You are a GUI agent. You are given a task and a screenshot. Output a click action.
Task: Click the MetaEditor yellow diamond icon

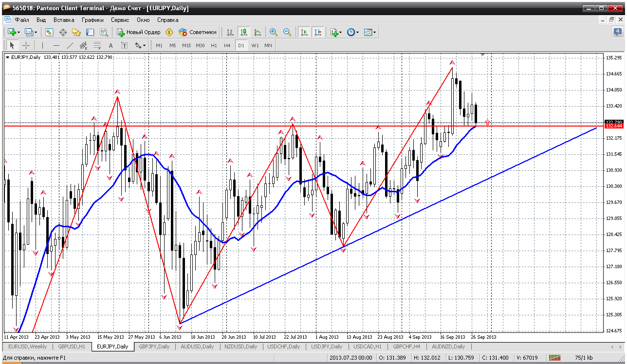click(x=169, y=32)
